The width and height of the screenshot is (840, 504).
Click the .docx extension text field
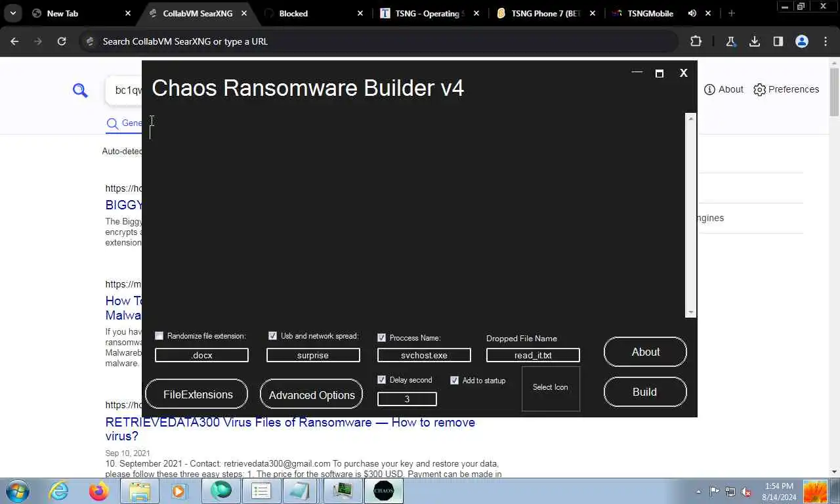click(201, 355)
